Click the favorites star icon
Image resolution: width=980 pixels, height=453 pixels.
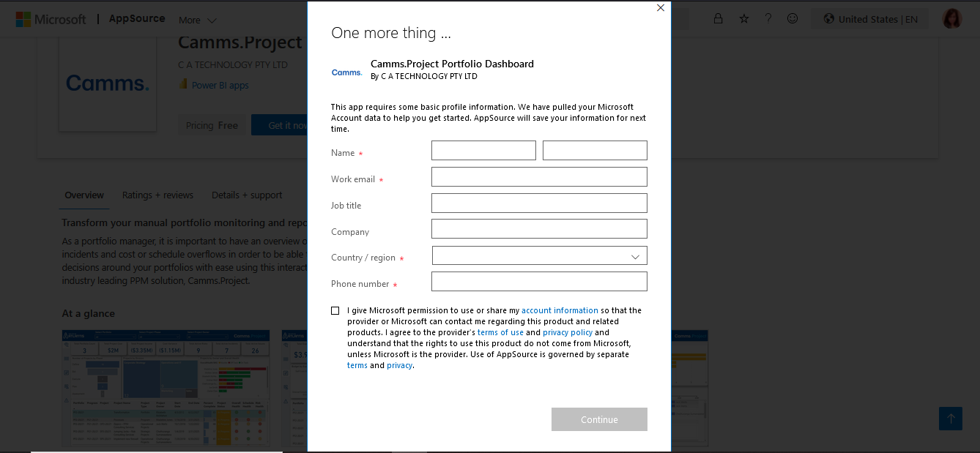[744, 18]
